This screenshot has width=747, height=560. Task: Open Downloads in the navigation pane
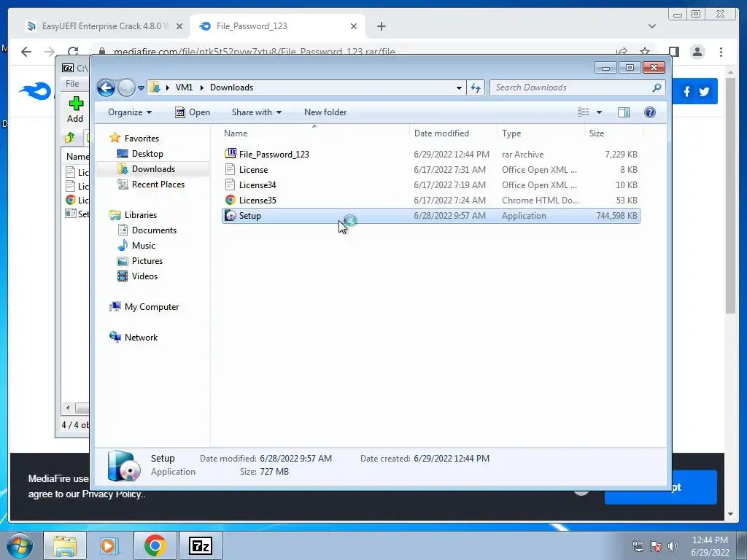click(146, 169)
